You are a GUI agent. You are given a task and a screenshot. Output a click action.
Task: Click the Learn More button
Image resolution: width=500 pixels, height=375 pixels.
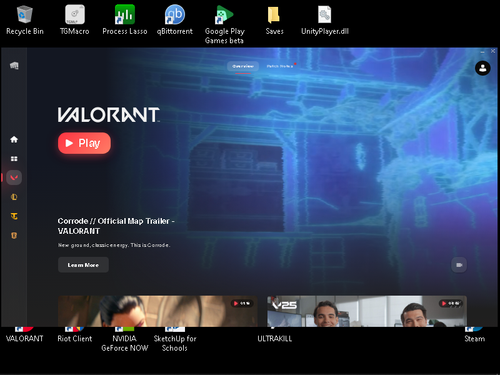[83, 265]
